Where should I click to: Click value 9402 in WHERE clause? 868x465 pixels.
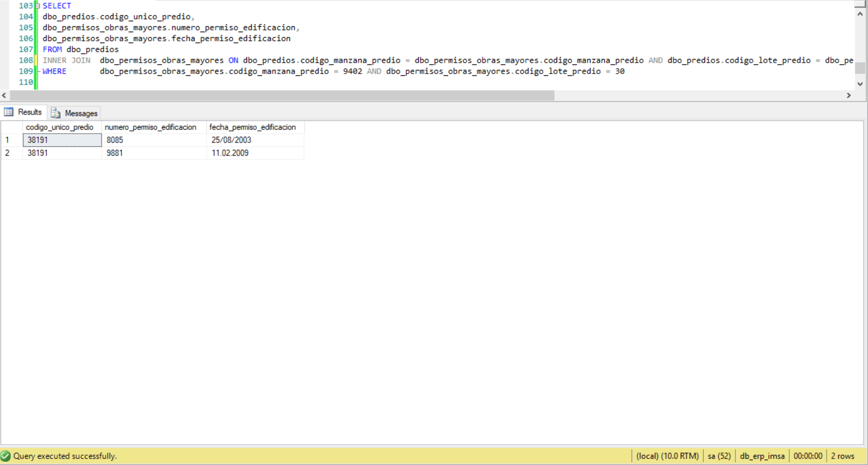click(352, 71)
